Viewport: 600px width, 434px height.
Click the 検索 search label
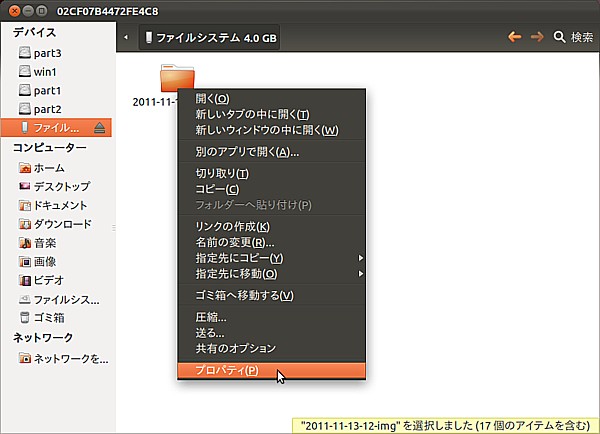582,37
